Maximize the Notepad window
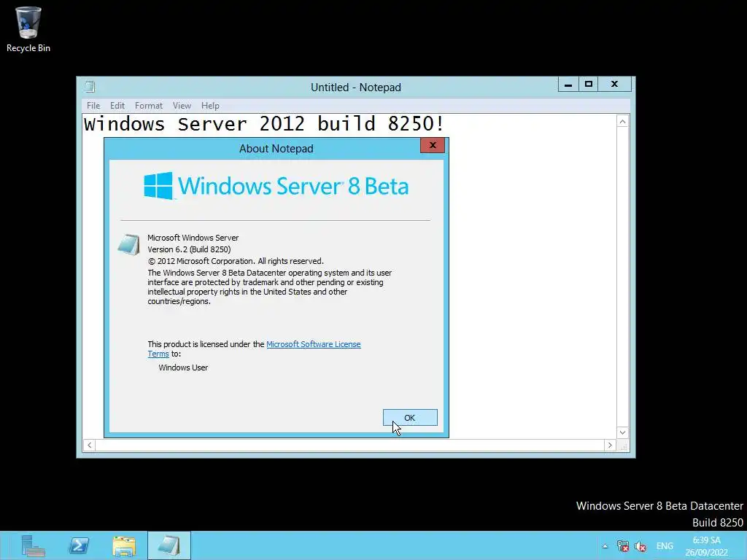The image size is (747, 560). (589, 85)
